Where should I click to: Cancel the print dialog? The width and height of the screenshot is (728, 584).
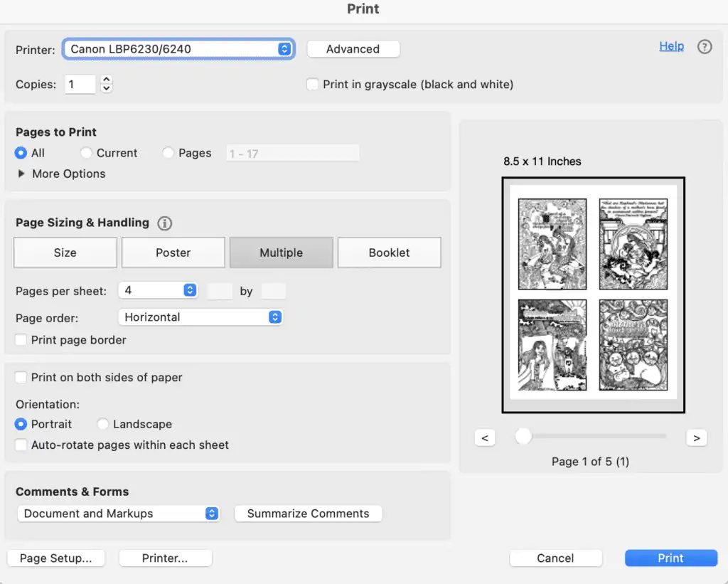(556, 558)
